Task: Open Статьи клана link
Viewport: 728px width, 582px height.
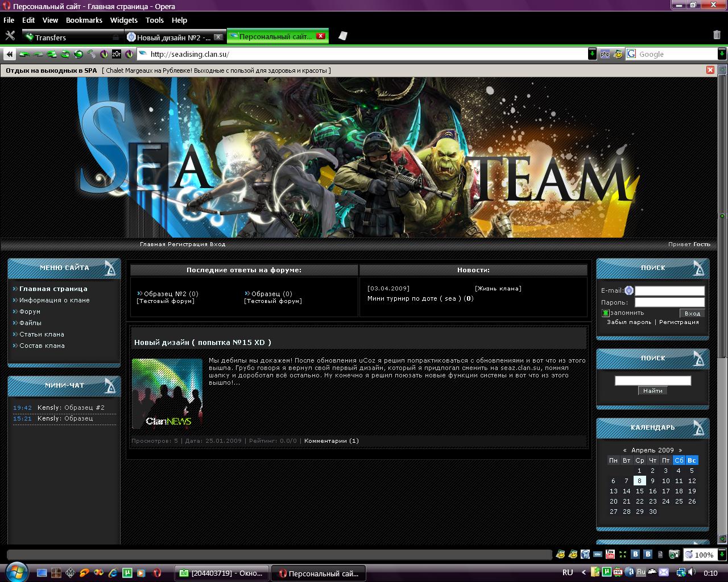Action: click(x=42, y=334)
